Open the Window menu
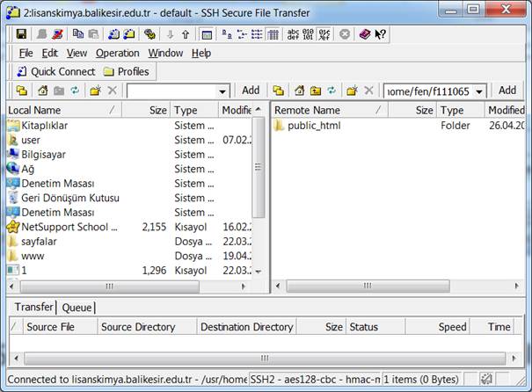This screenshot has height=392, width=532. coord(165,53)
